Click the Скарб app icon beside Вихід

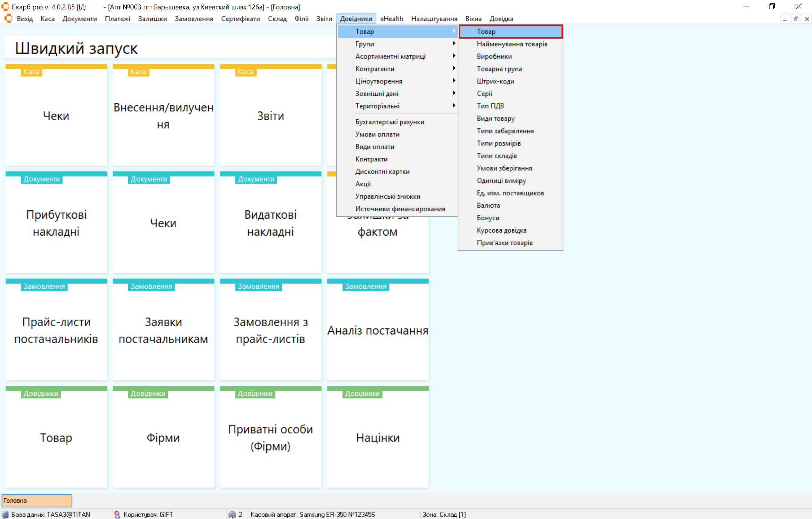[8, 18]
